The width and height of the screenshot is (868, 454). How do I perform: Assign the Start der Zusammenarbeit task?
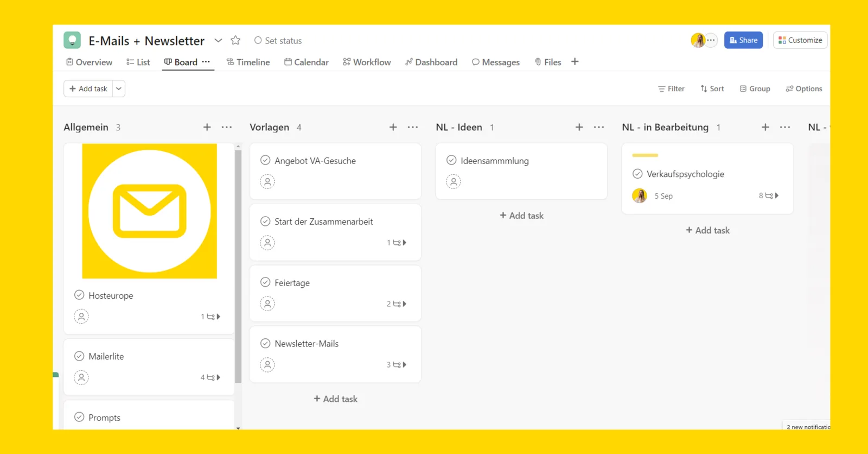pos(267,243)
